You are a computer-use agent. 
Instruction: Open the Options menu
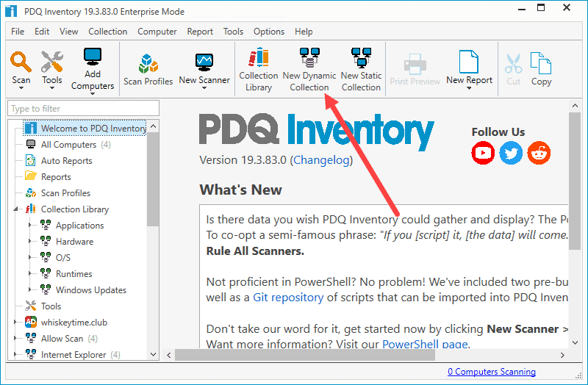coord(269,32)
